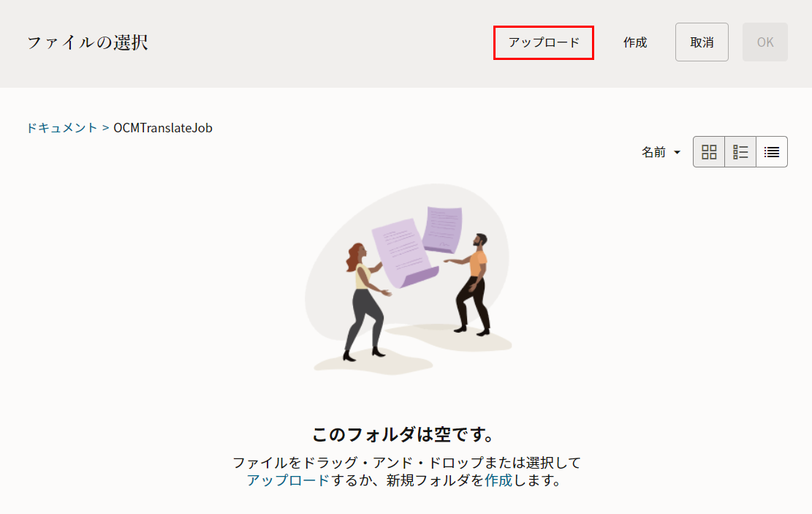
Task: Click the empty folder illustration
Action: [x=408, y=279]
